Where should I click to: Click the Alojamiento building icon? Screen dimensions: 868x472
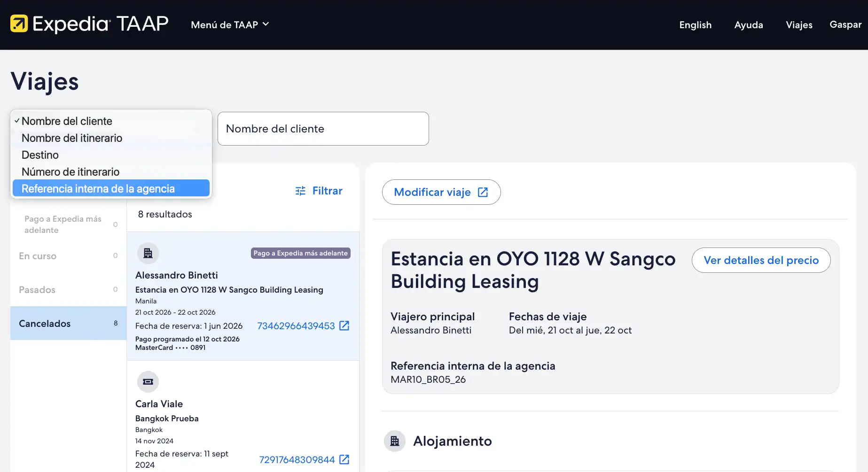[395, 441]
